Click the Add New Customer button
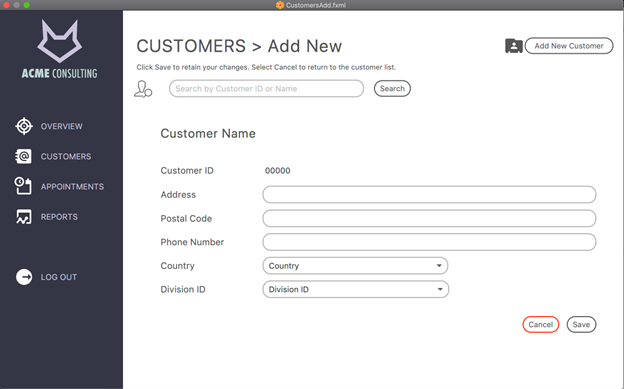This screenshot has width=624, height=389. pos(569,46)
